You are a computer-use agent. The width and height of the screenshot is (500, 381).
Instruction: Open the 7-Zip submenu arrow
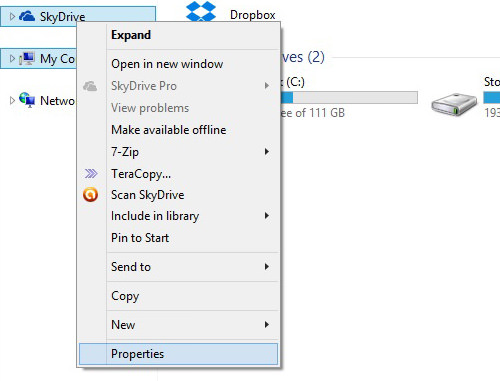[x=267, y=152]
